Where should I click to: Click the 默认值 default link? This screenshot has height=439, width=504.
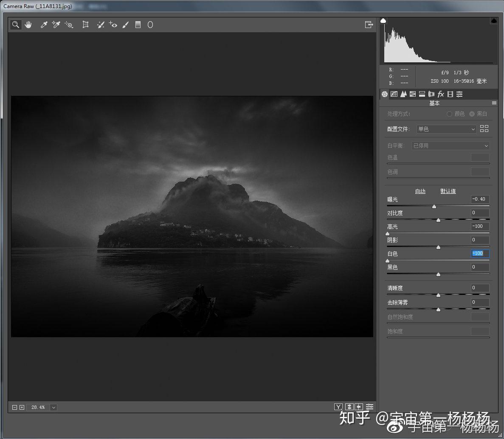coord(448,191)
